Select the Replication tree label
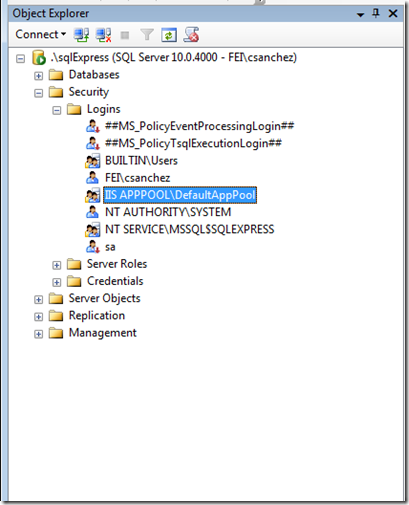 pos(97,316)
